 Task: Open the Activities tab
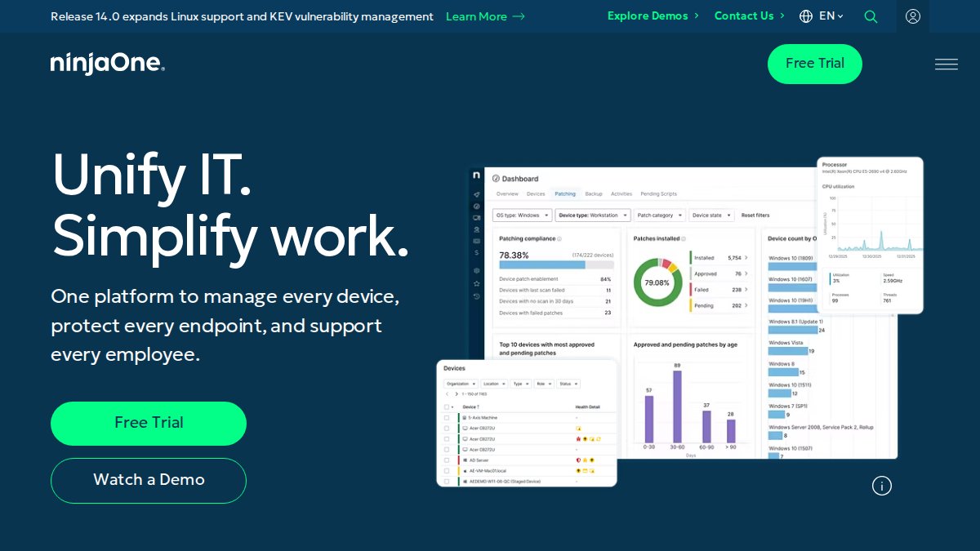[x=621, y=194]
